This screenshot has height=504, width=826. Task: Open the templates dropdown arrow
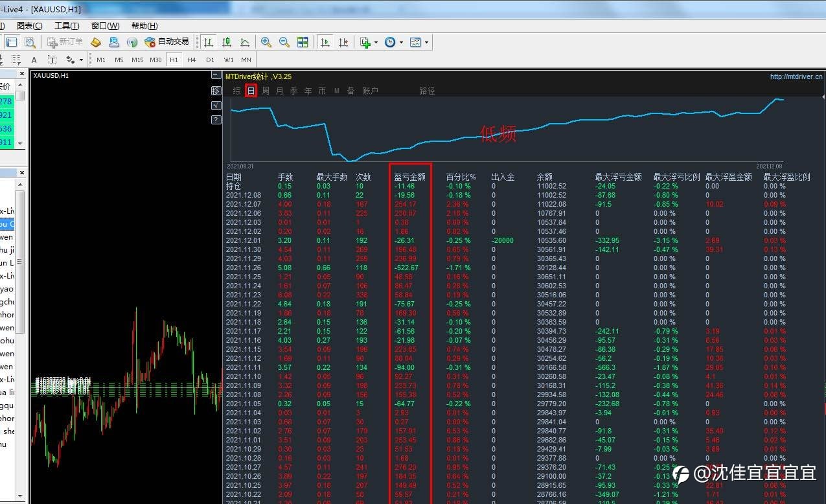[x=426, y=43]
